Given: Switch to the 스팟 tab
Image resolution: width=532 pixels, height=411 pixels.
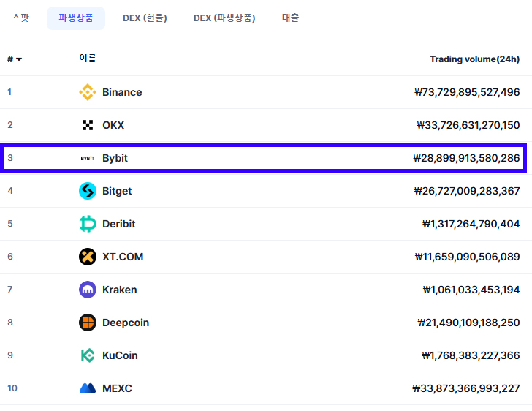Looking at the screenshot, I should [20, 18].
